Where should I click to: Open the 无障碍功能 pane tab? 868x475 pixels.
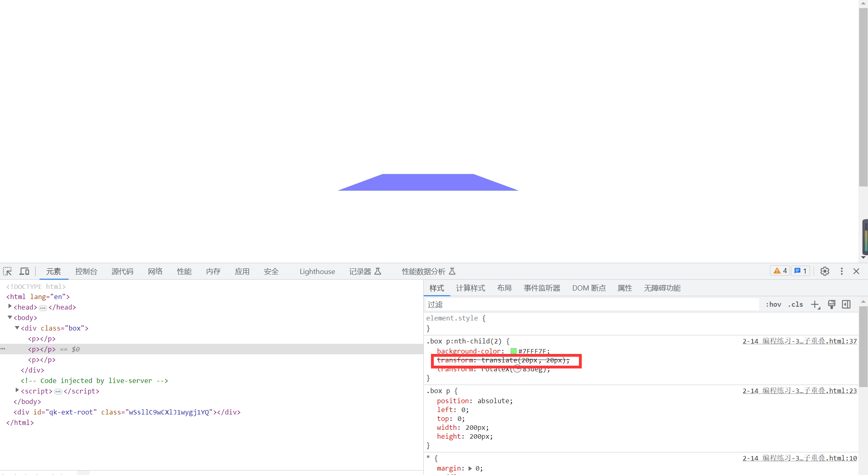(662, 288)
